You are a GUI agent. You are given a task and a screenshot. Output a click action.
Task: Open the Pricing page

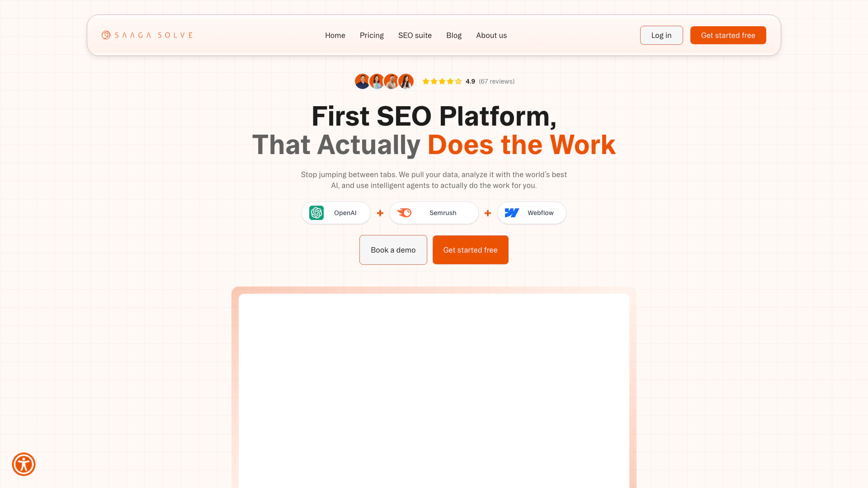point(372,35)
